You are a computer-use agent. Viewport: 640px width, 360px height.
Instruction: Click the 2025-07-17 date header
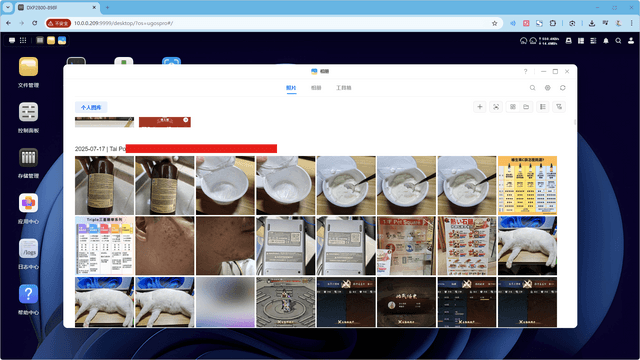[90, 149]
